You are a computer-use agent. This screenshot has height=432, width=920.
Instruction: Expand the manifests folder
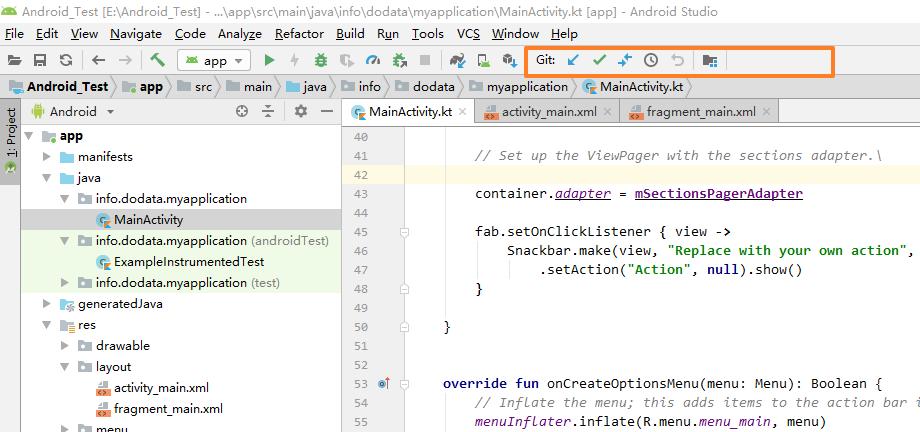coord(47,157)
